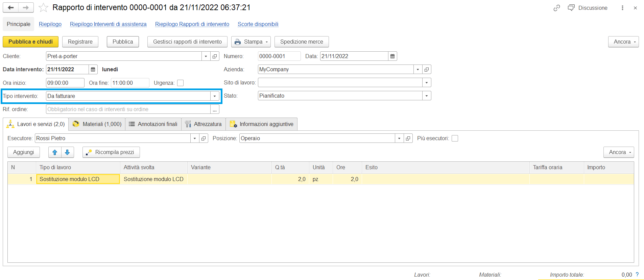Click the Registrare button
644x280 pixels.
[x=80, y=42]
